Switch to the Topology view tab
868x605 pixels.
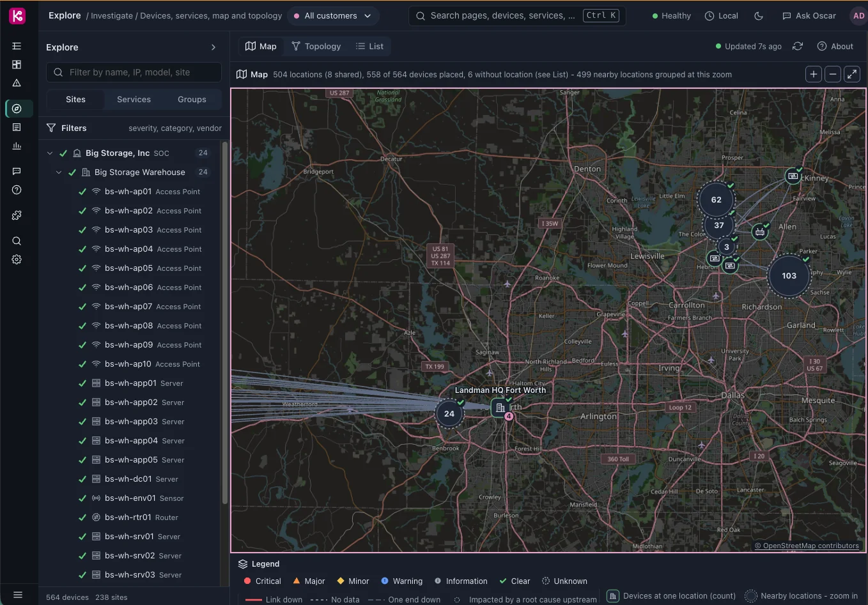pyautogui.click(x=316, y=46)
